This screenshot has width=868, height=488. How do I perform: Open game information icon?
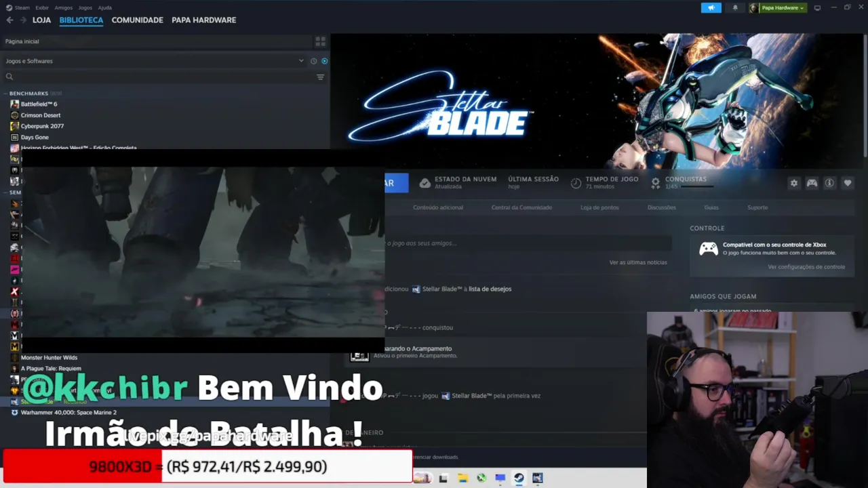pos(829,183)
